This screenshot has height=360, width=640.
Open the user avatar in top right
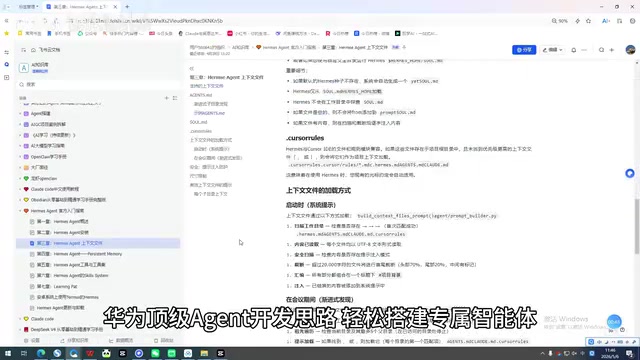tap(630, 50)
